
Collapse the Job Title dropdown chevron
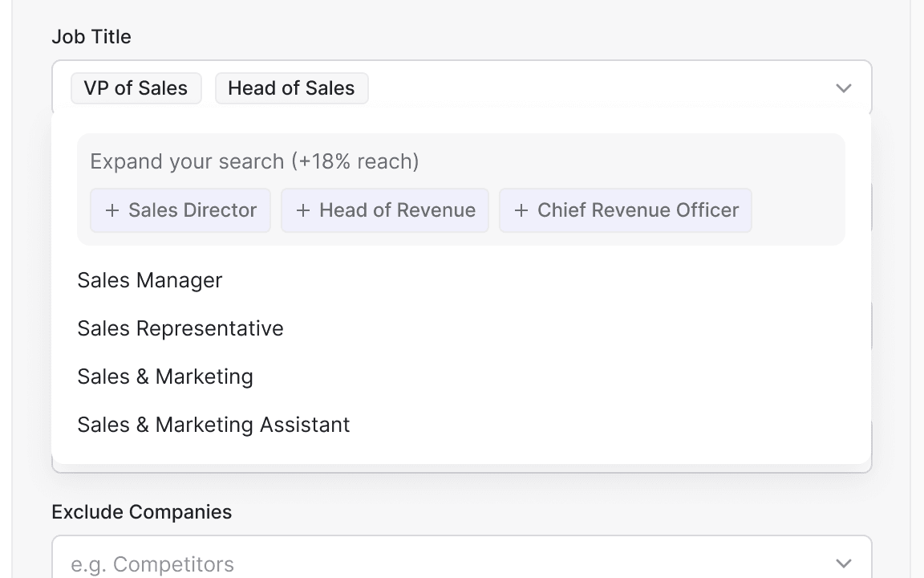(x=844, y=88)
